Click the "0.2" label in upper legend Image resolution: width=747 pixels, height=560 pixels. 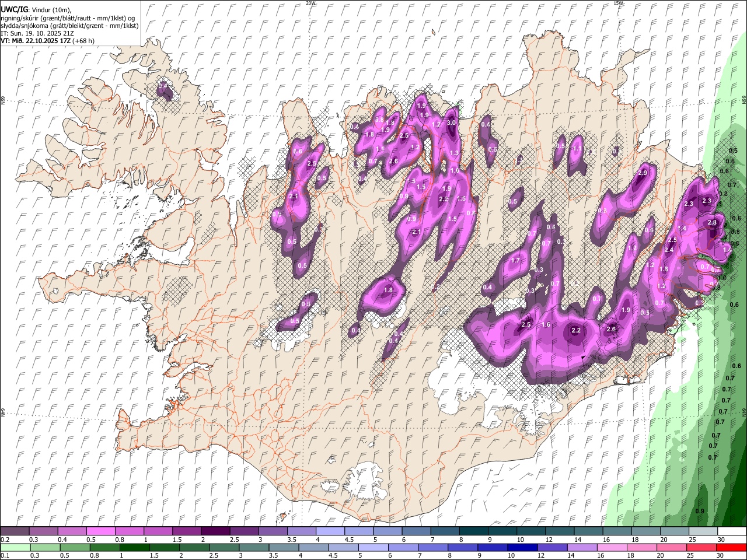click(x=5, y=540)
